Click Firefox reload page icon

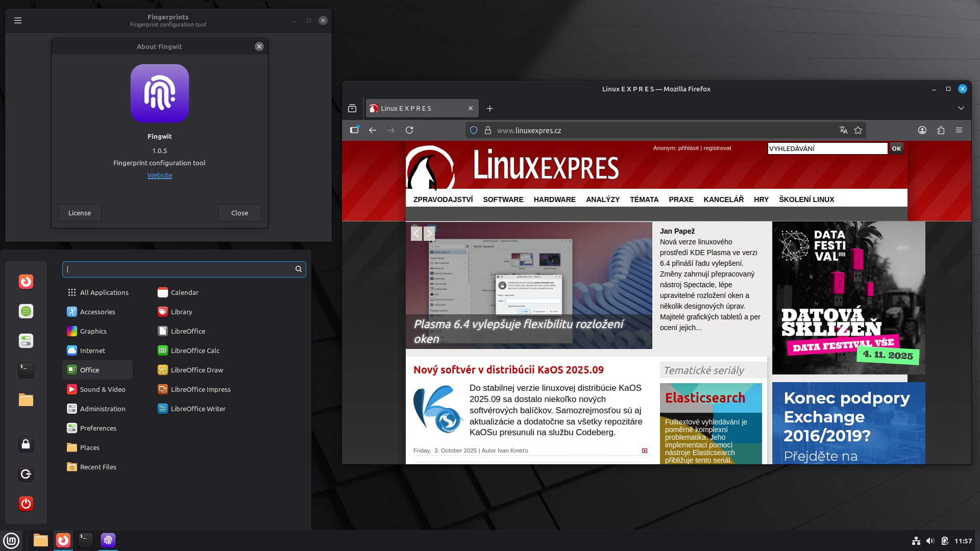click(x=409, y=130)
